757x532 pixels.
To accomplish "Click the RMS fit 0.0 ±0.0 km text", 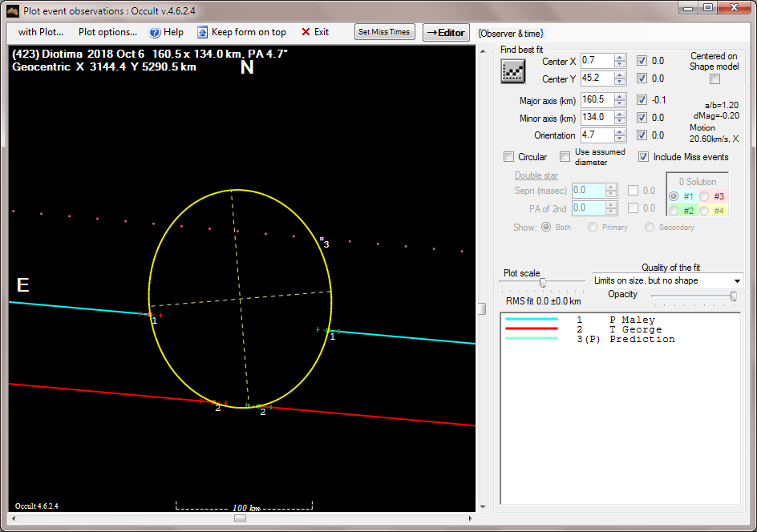I will [543, 301].
